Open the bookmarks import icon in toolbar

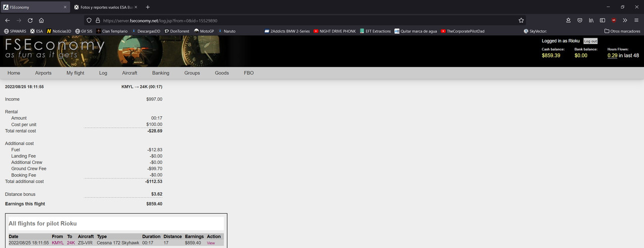pyautogui.click(x=568, y=21)
